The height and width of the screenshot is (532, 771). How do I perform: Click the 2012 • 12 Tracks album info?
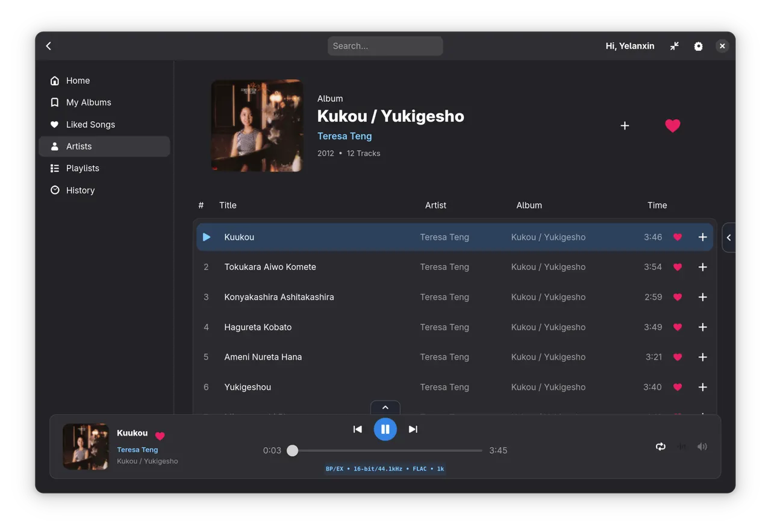tap(349, 154)
